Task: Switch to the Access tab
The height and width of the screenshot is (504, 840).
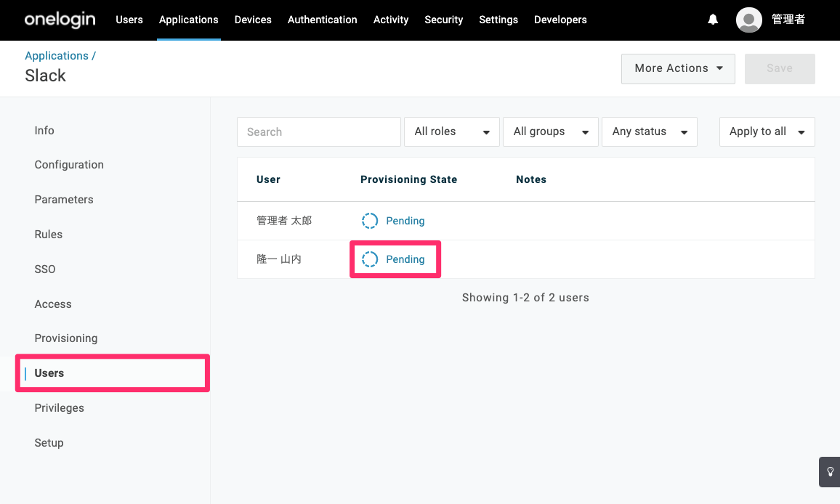Action: click(x=53, y=304)
